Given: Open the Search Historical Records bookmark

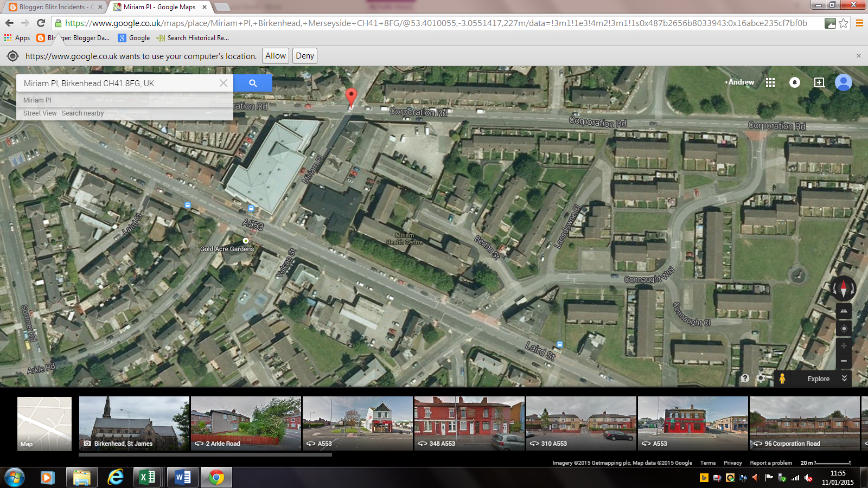Looking at the screenshot, I should point(193,38).
